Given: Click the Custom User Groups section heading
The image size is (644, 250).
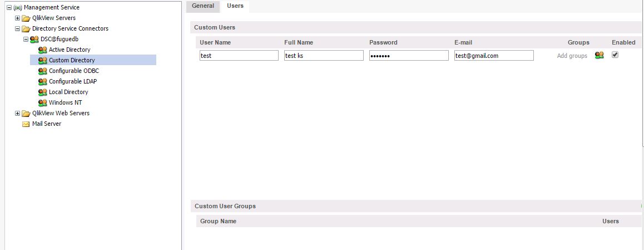Looking at the screenshot, I should [225, 206].
